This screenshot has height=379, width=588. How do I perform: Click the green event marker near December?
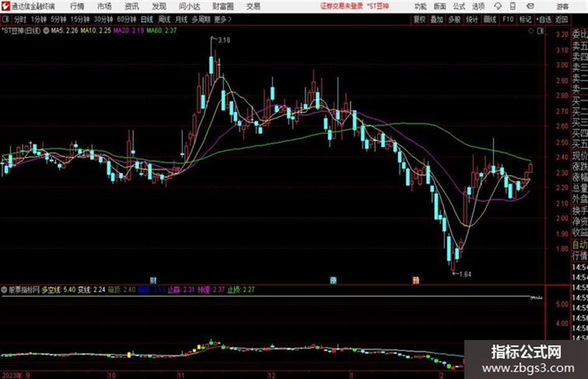click(x=333, y=280)
